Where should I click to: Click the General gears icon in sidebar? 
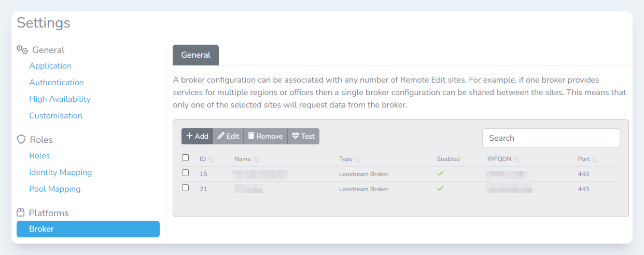(22, 50)
